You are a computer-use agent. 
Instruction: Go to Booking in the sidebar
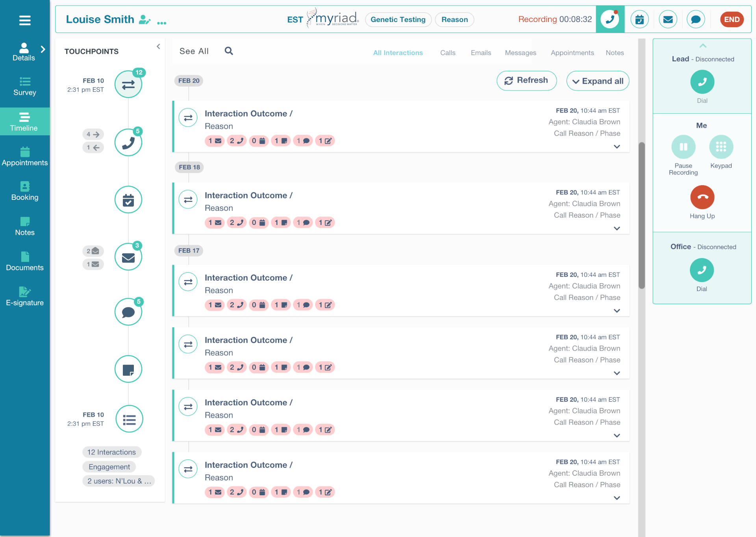(x=25, y=191)
